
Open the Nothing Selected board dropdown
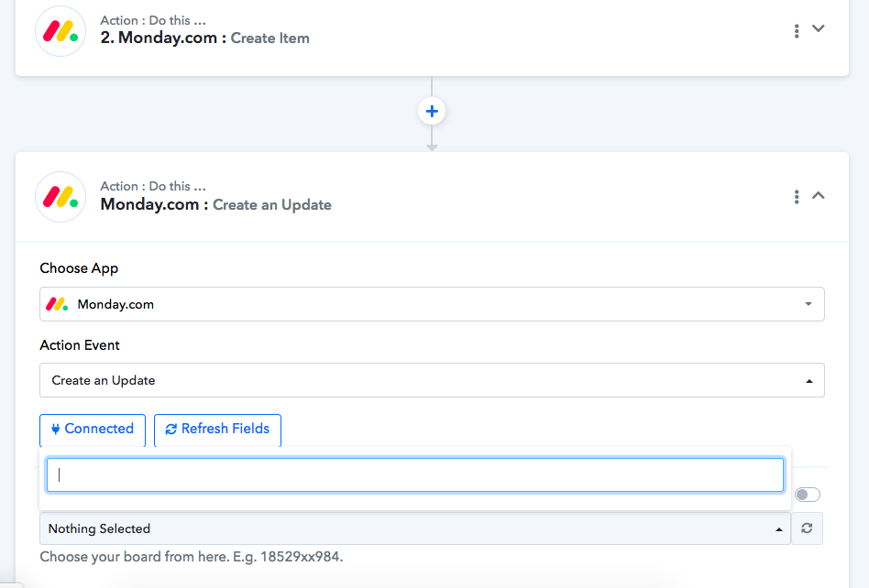click(415, 528)
